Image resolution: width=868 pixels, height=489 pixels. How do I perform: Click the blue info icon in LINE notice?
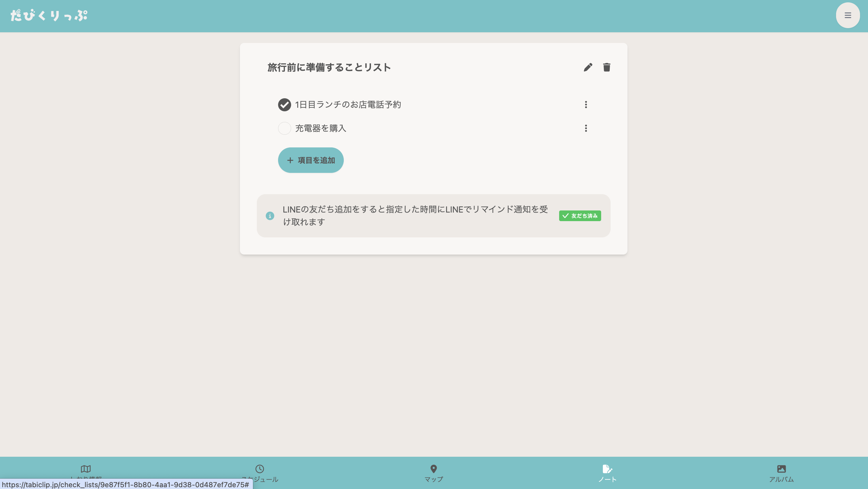pyautogui.click(x=270, y=216)
